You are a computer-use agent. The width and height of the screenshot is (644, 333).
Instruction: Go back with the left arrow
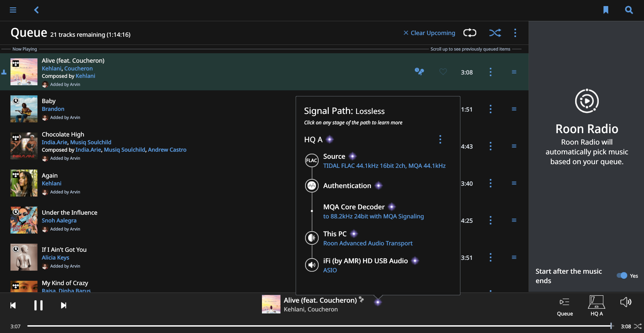[x=36, y=10]
